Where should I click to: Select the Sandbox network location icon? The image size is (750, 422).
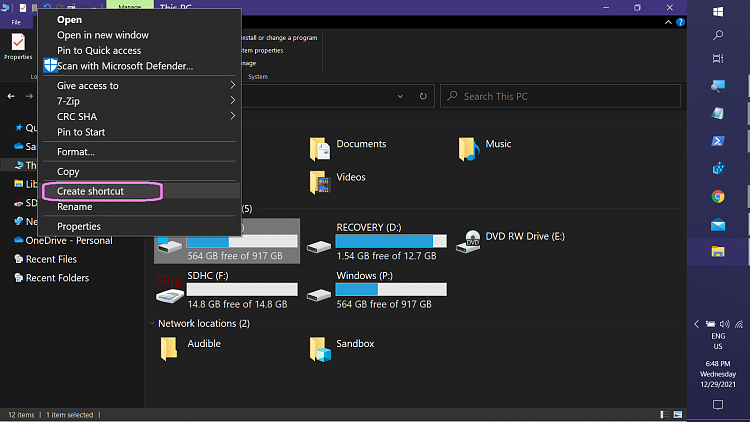coord(320,347)
